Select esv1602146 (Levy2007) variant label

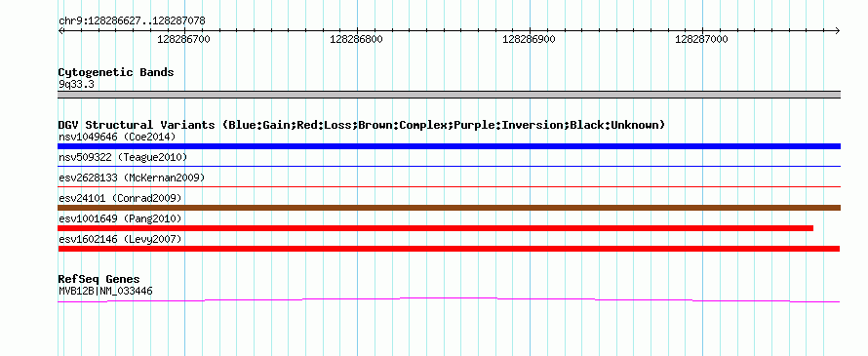click(120, 239)
